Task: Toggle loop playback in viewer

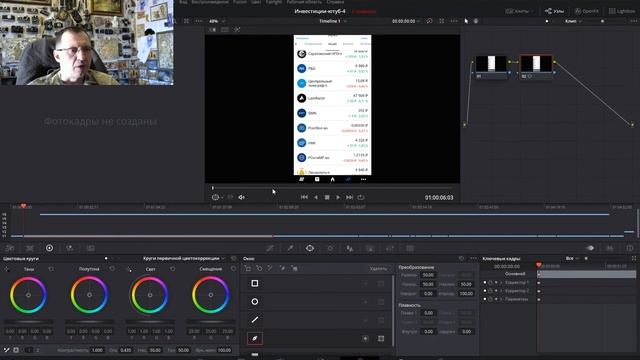Action: click(361, 197)
